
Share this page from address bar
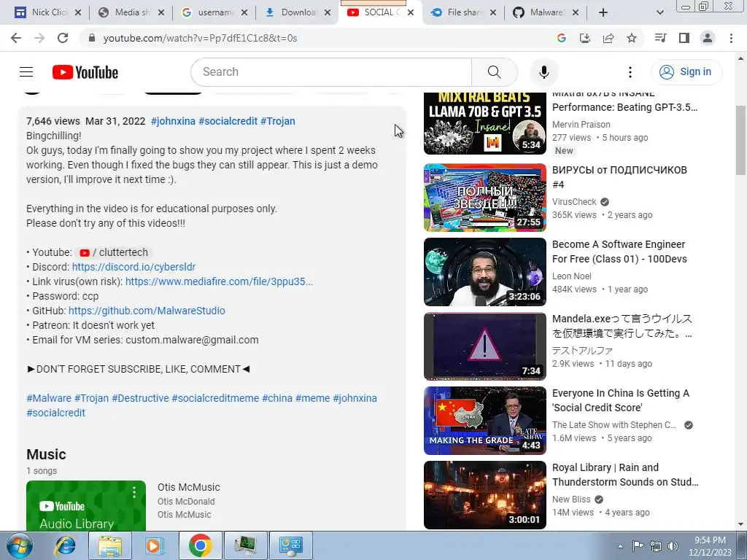(608, 38)
